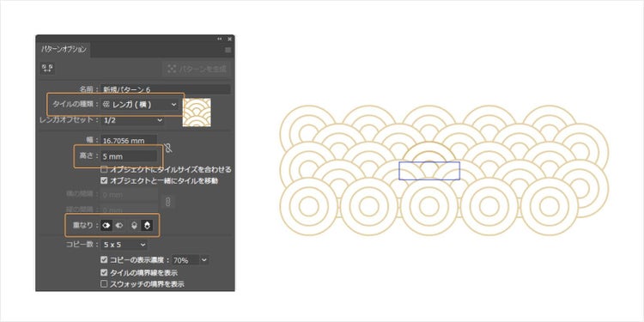Click the パターンを生成 button
Image resolution: width=644 pixels, height=322 pixels.
coord(197,69)
